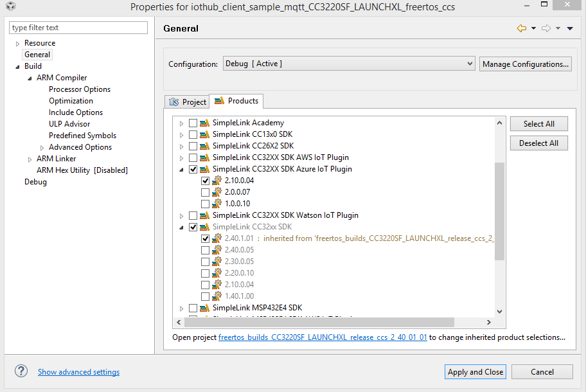
Task: Click the AWS IoT Plugin product icon
Action: point(204,157)
